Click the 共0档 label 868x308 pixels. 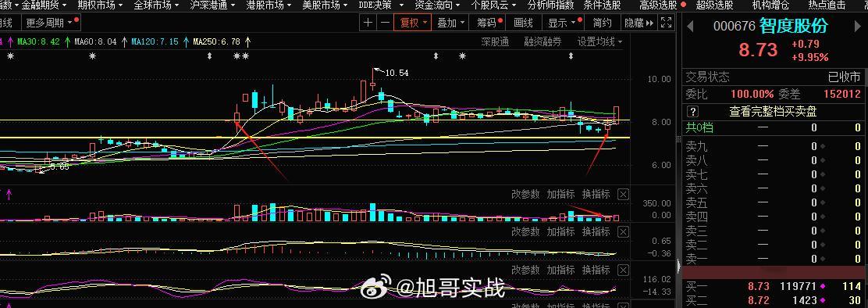tap(699, 128)
